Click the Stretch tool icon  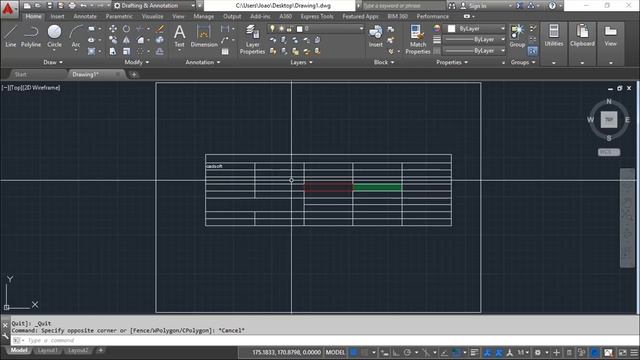[113, 51]
